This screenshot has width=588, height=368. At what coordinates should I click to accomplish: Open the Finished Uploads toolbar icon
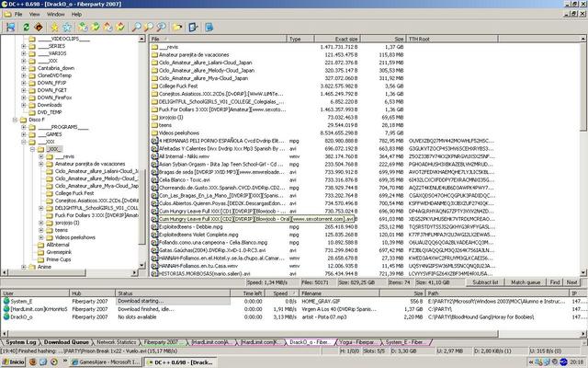point(120,27)
